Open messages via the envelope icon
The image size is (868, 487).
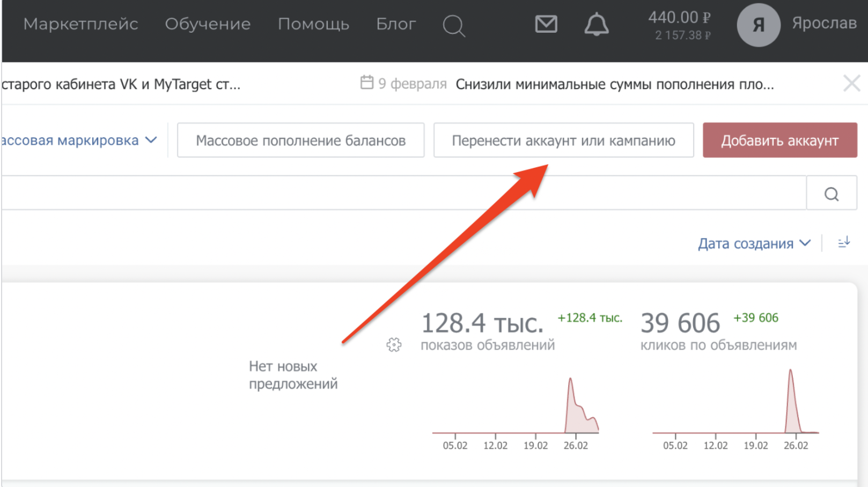(546, 24)
